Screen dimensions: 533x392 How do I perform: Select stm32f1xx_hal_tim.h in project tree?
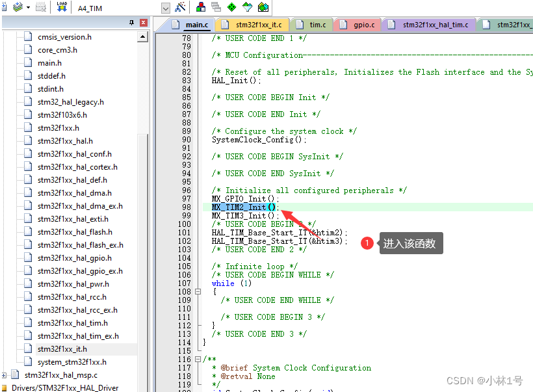coord(73,323)
